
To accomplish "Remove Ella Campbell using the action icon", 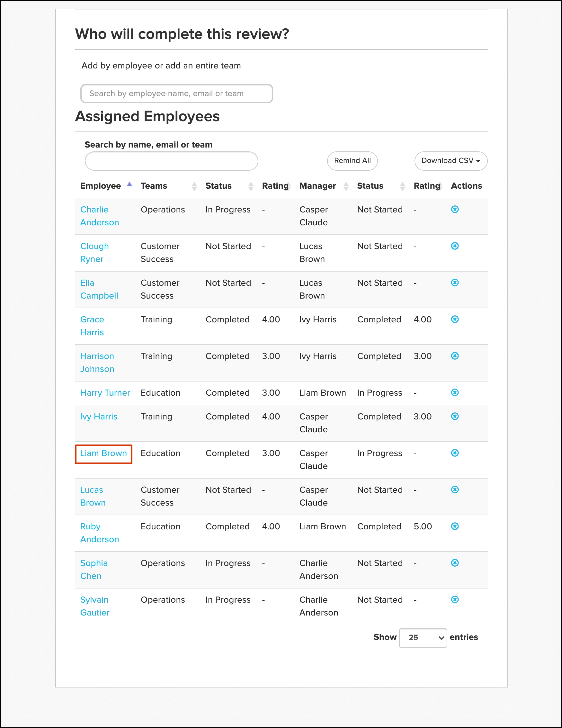I will 455,283.
